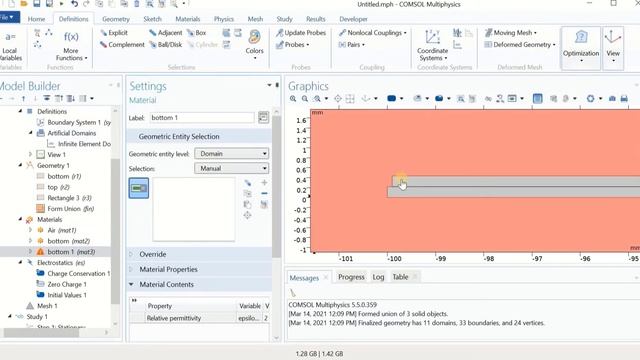Click Zoom to Selection icon
The width and height of the screenshot is (640, 360).
(247, 215)
